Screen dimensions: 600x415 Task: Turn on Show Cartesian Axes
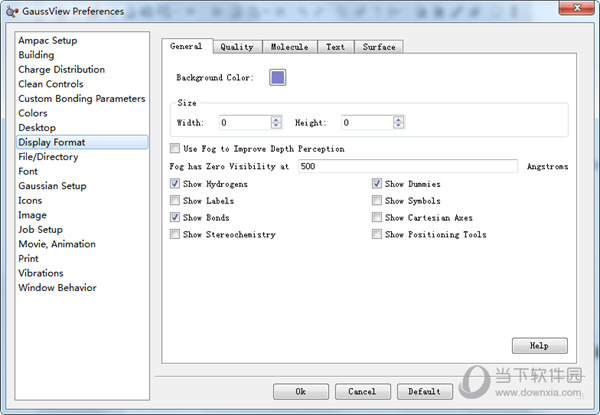pyautogui.click(x=377, y=217)
